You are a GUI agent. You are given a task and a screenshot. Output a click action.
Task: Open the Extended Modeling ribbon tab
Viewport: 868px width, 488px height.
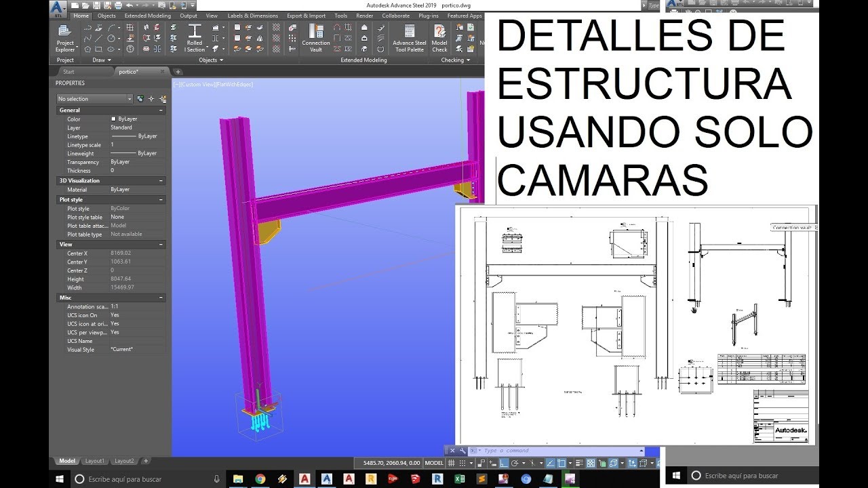click(x=148, y=16)
